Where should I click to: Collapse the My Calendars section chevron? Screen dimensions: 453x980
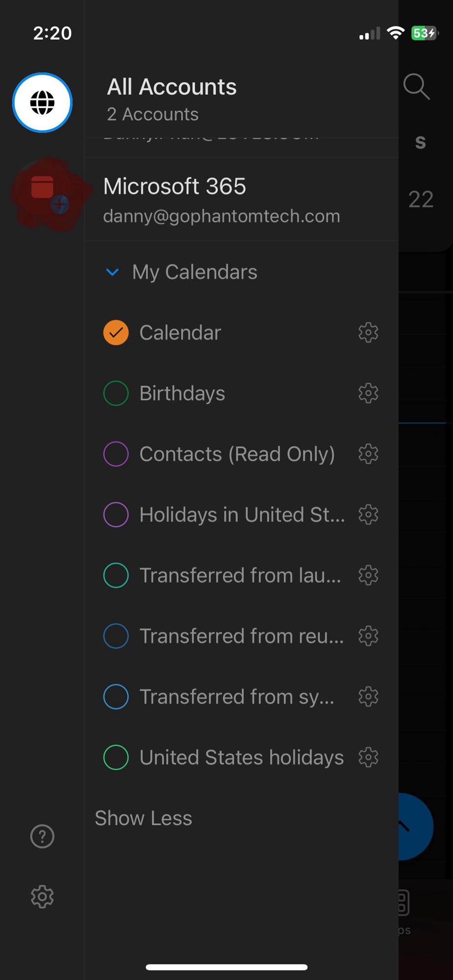112,272
